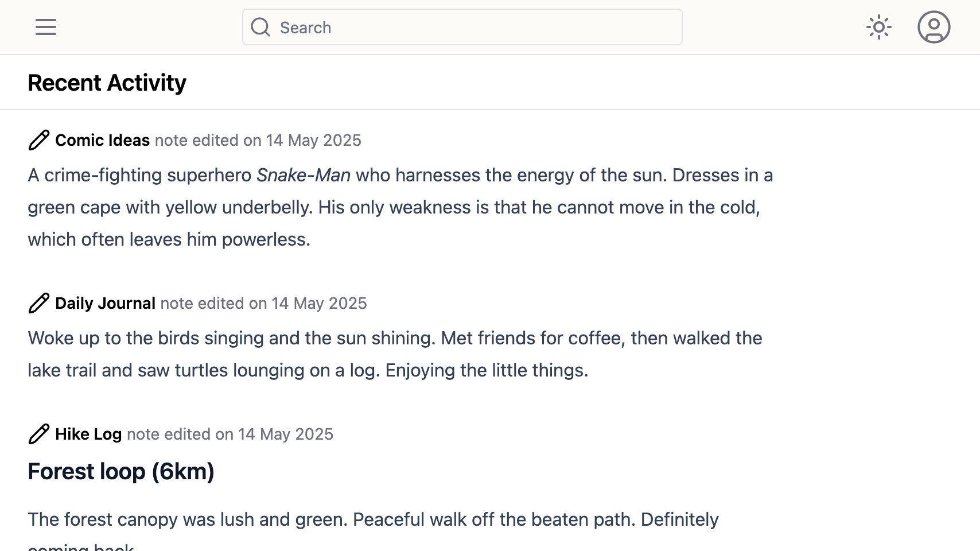The image size is (980, 551).
Task: Open the hamburger navigation menu
Action: point(46,27)
